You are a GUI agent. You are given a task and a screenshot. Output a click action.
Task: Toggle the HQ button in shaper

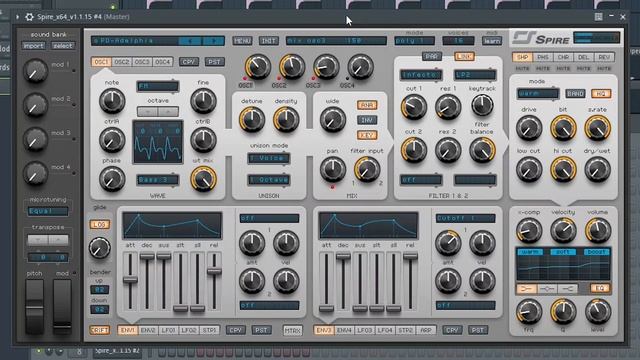coord(601,94)
